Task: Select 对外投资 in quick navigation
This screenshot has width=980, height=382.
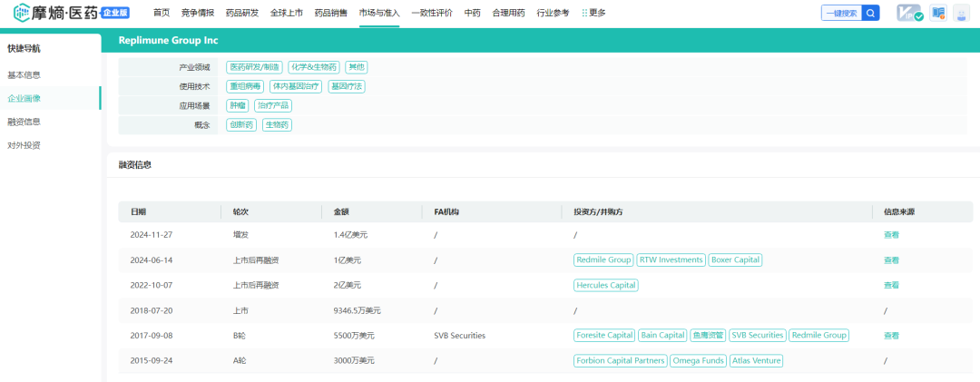Action: (x=24, y=145)
